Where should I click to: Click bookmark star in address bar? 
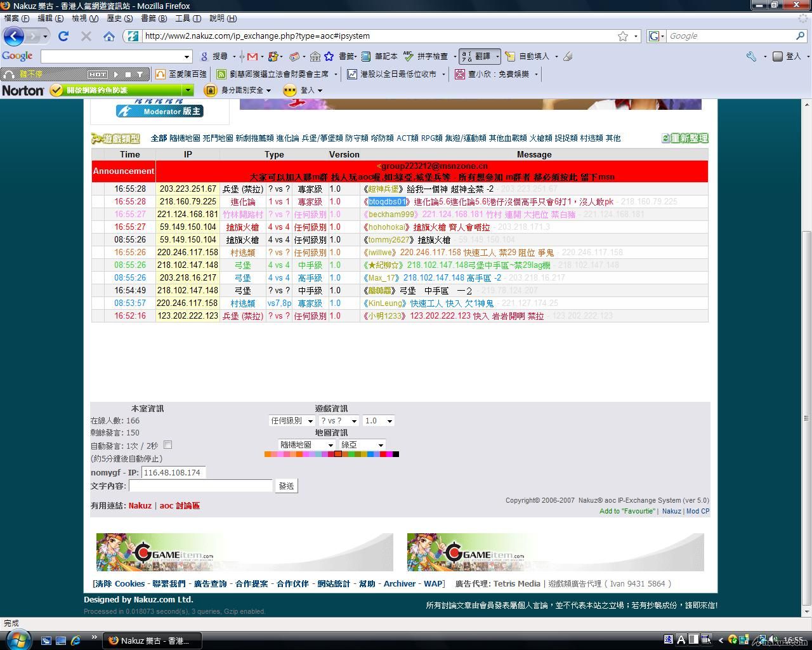[x=623, y=36]
